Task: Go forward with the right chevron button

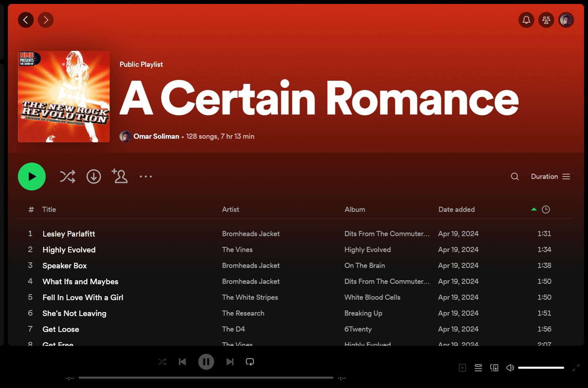Action: click(x=46, y=20)
